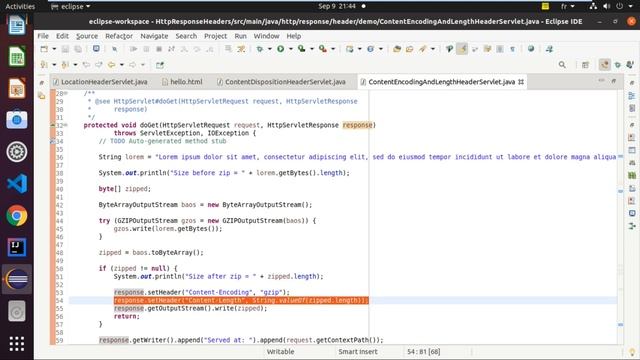Click the Open Perspective icon
Screen dimensions: 640x360
tap(585, 64)
